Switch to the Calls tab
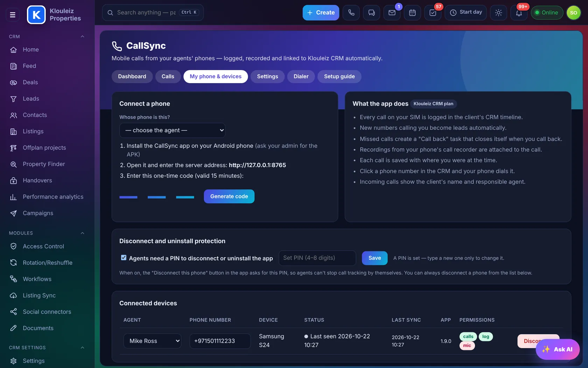Image resolution: width=588 pixels, height=368 pixels. coord(168,76)
